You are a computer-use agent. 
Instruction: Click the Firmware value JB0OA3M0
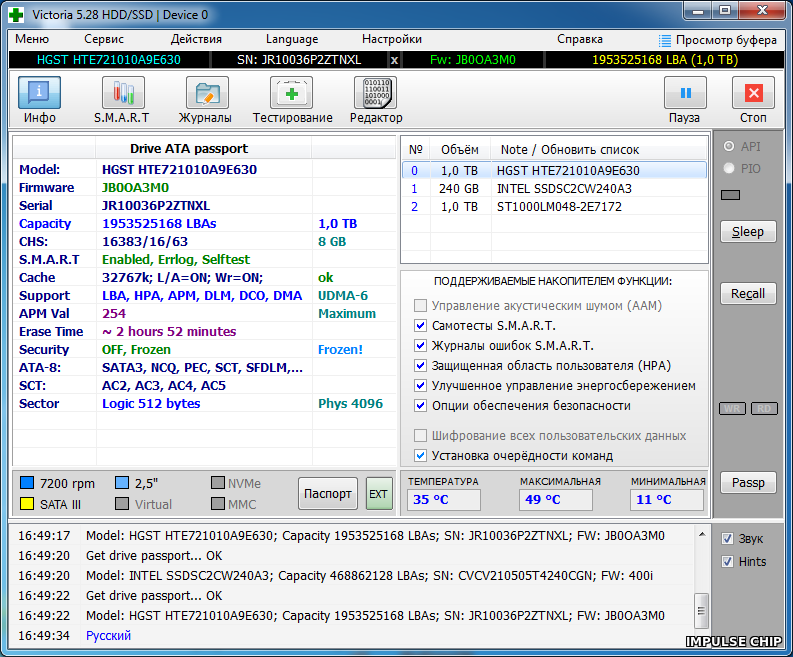(136, 188)
